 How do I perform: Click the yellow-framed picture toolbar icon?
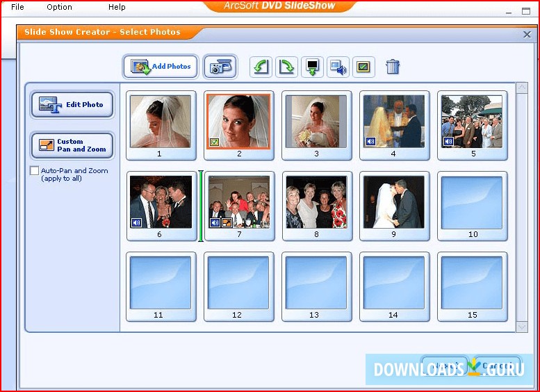coord(363,67)
